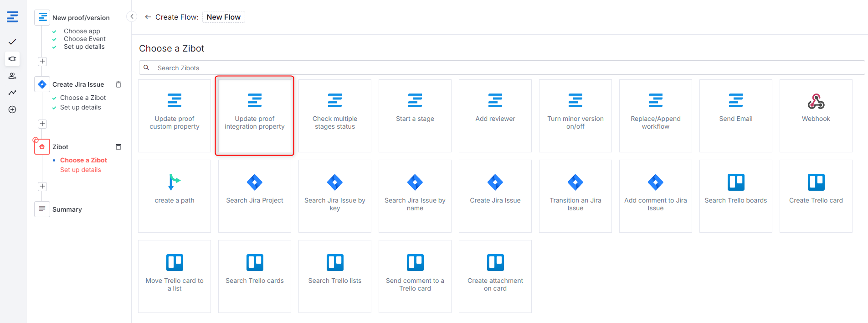
Task: Add step below Create Jira Issue
Action: point(42,124)
